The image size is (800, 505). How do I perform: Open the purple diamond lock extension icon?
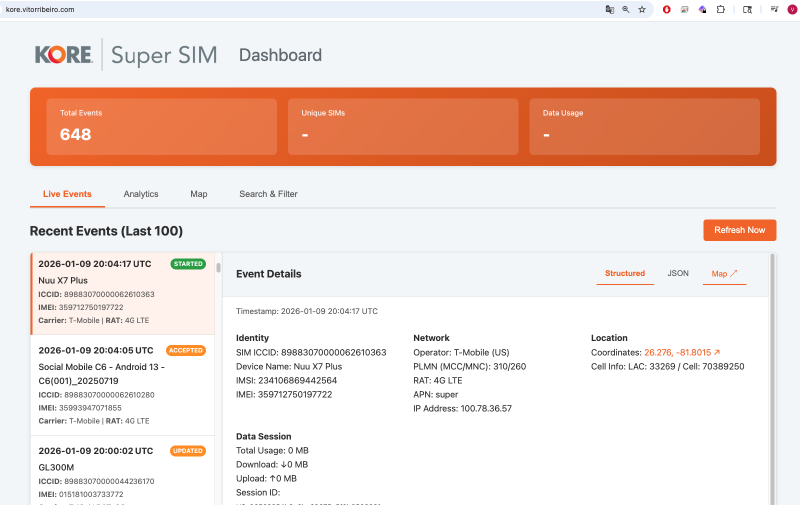(703, 9)
